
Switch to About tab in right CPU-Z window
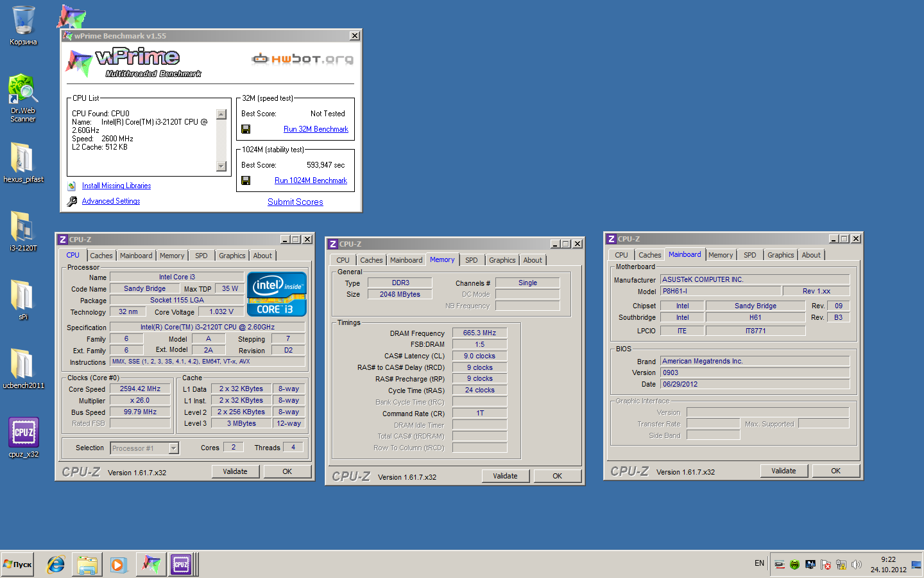pyautogui.click(x=811, y=255)
